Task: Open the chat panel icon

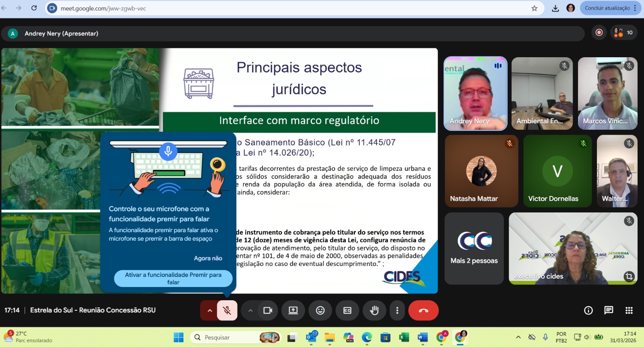Action: tap(609, 310)
